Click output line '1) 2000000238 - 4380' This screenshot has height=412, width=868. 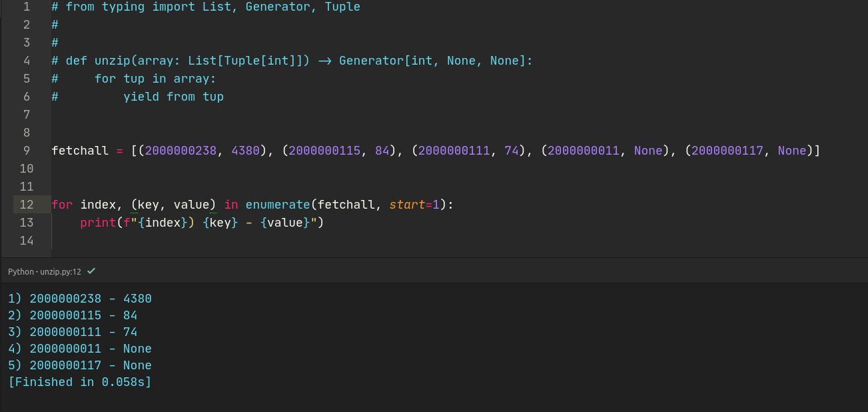click(80, 299)
